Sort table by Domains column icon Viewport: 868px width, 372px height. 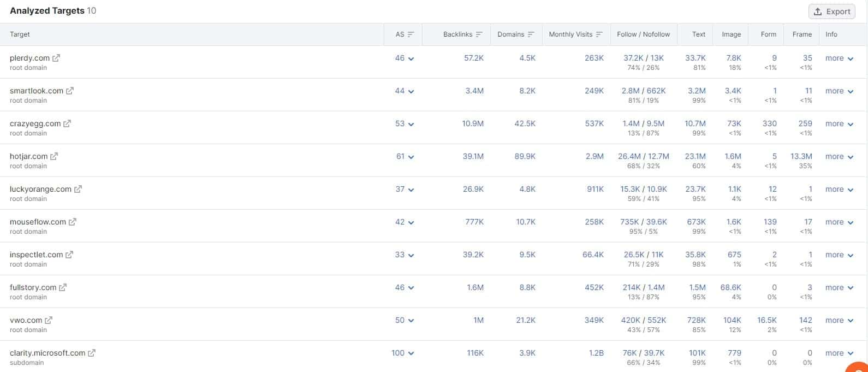pyautogui.click(x=531, y=34)
